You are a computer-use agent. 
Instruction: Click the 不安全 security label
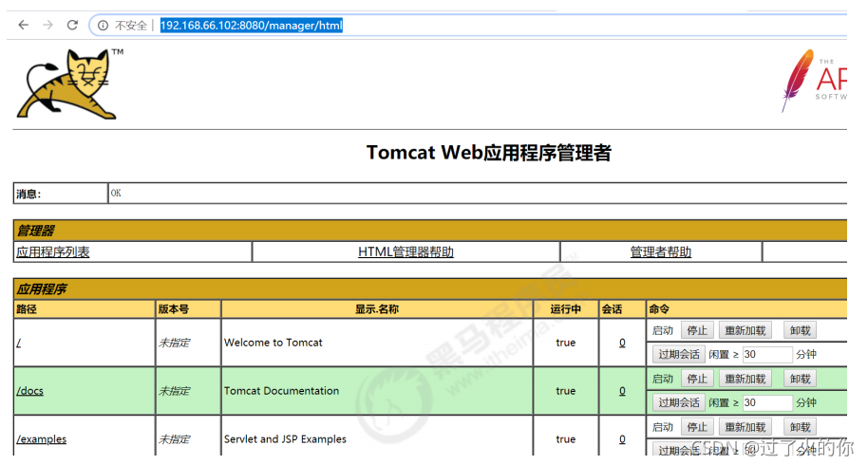131,26
